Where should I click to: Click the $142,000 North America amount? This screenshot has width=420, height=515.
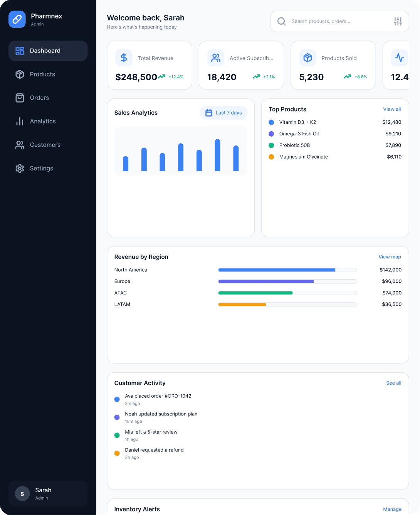[x=390, y=270]
